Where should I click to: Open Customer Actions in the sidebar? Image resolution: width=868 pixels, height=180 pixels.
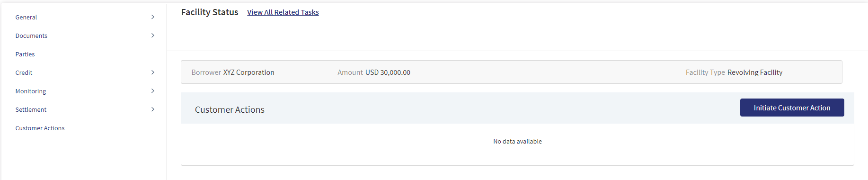pyautogui.click(x=40, y=128)
